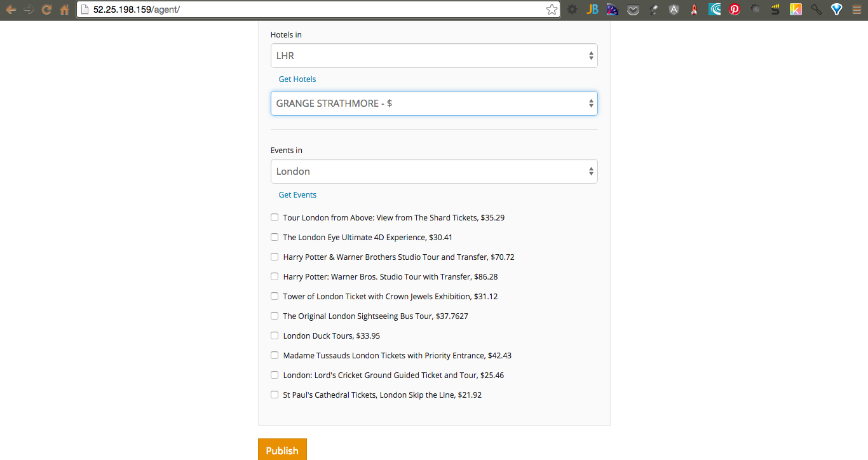Open the teal swirl extension

point(714,10)
